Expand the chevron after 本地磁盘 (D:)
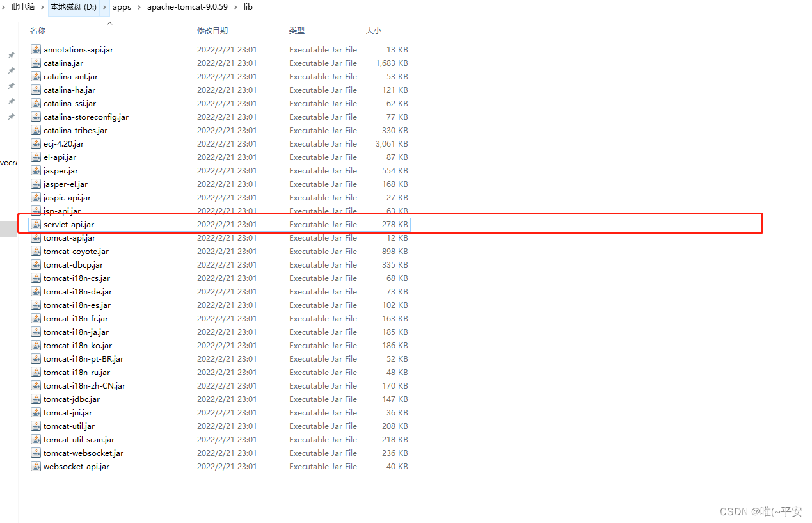The image size is (812, 523). coord(105,7)
